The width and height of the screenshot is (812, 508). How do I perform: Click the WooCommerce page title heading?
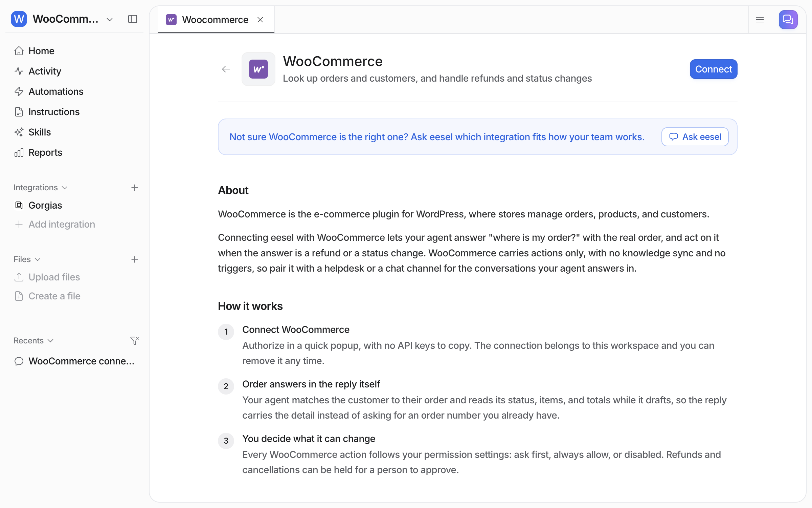(x=333, y=61)
